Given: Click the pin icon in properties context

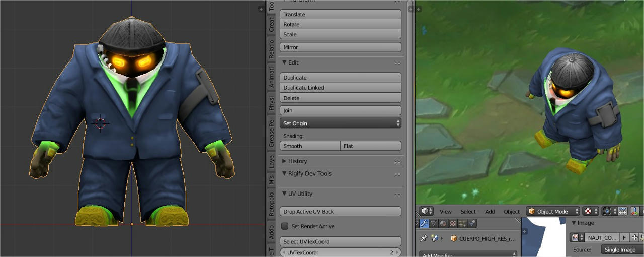Looking at the screenshot, I should pos(424,238).
